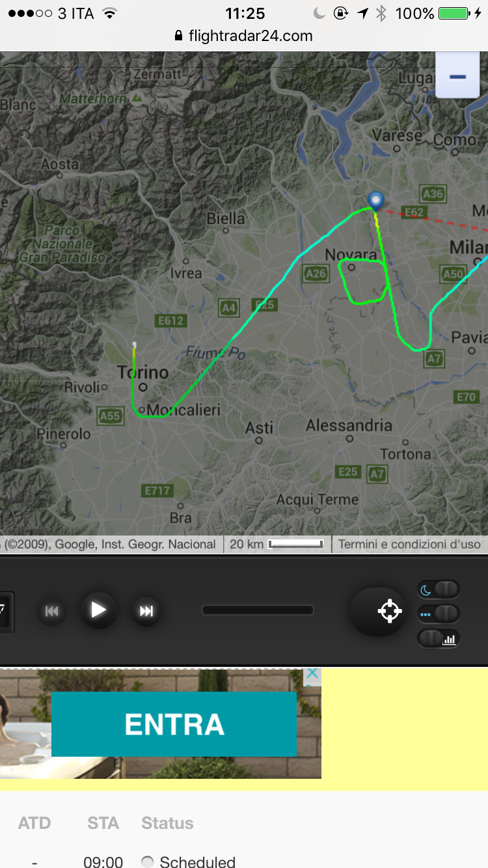
Task: Tap the STA column header
Action: click(x=103, y=823)
